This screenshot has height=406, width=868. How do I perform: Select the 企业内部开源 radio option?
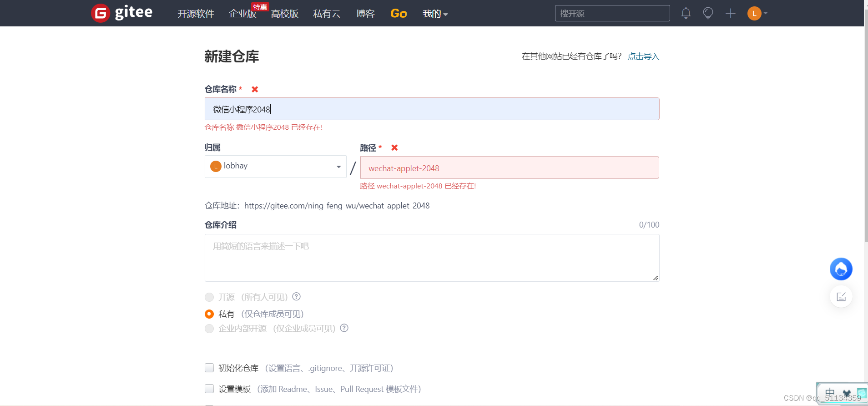click(x=209, y=329)
